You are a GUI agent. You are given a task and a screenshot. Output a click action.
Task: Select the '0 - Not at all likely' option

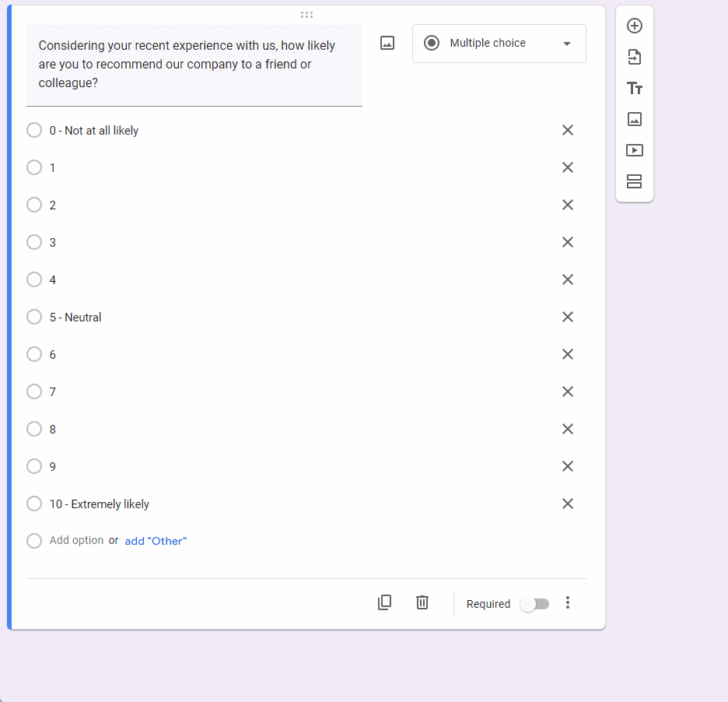tap(34, 130)
